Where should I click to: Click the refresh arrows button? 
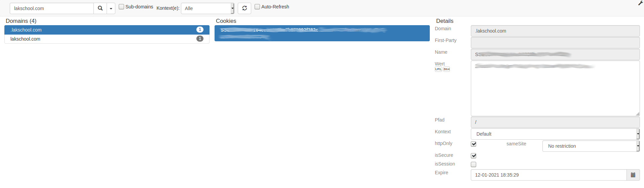(x=244, y=8)
